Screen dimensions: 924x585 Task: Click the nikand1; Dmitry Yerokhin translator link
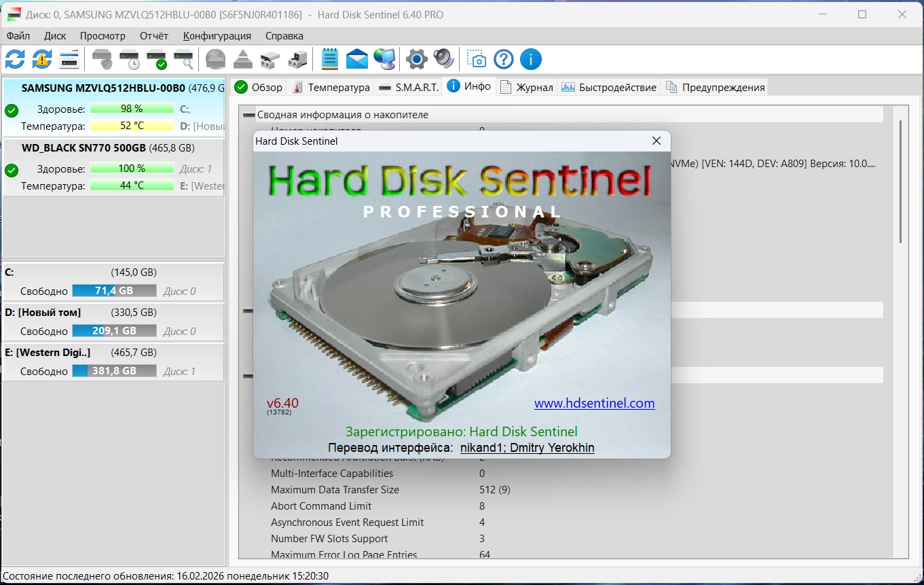click(x=528, y=448)
